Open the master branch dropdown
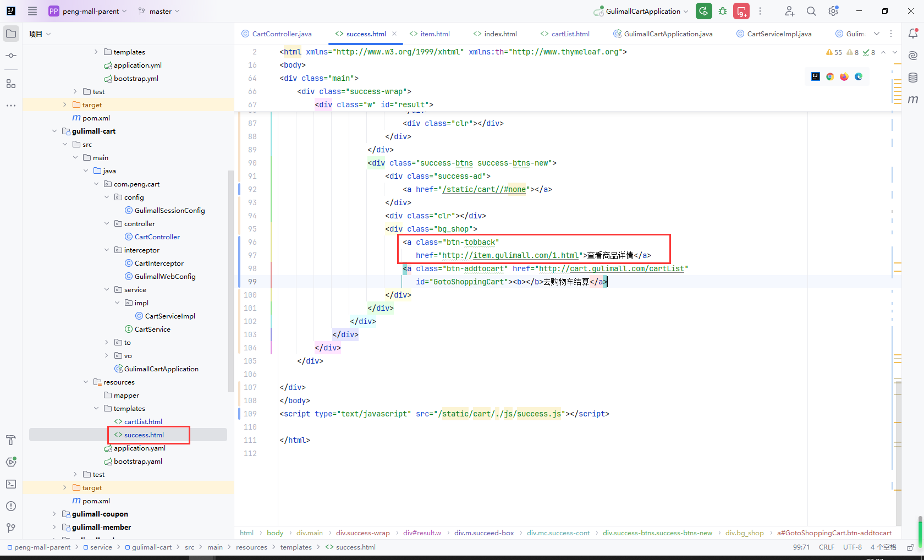The image size is (924, 560). point(159,11)
